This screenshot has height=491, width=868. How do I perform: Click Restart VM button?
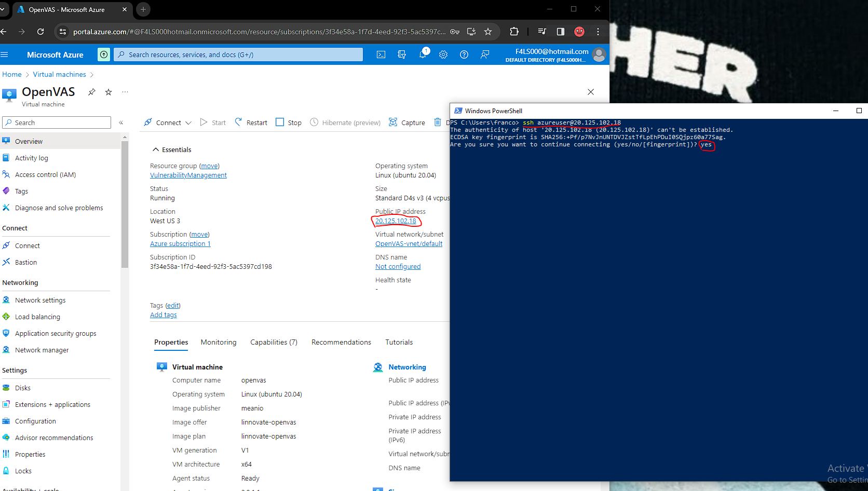(x=251, y=122)
